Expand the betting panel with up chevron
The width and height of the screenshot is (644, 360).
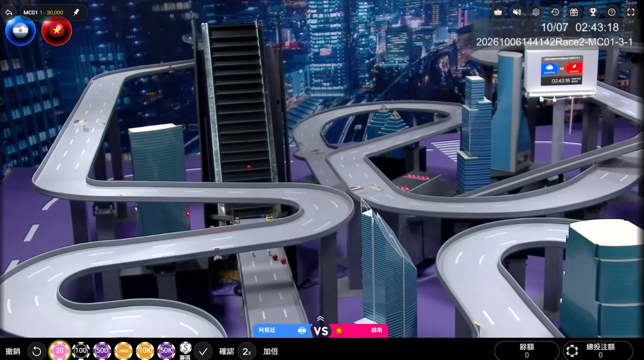(x=321, y=319)
